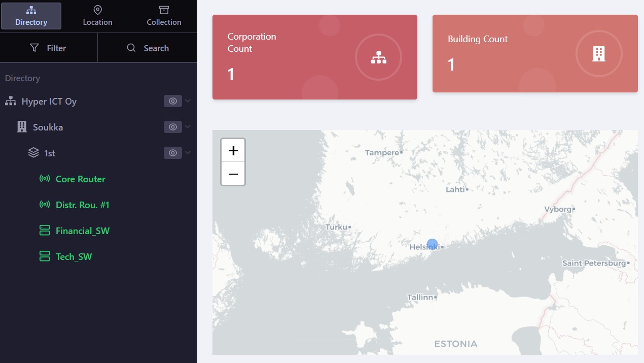This screenshot has width=644, height=363.
Task: Toggle the eye icon for the 1st floor
Action: [172, 152]
